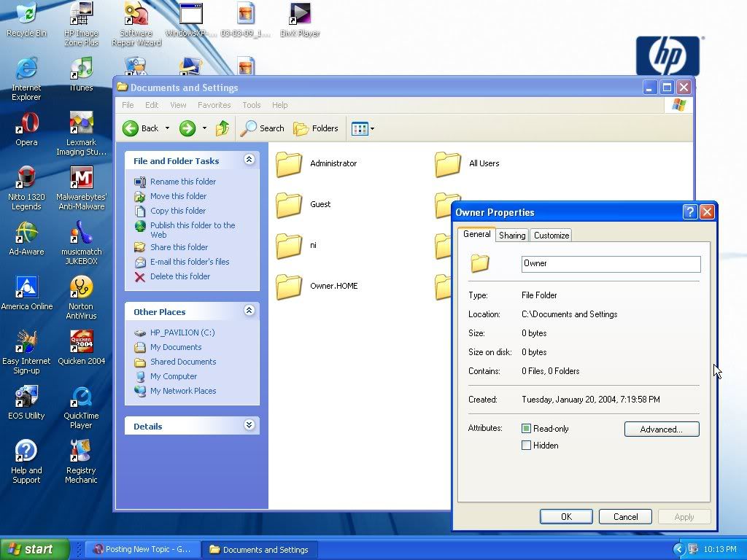Launch Norton AntiVirus shortcut
The height and width of the screenshot is (560, 747).
82,297
